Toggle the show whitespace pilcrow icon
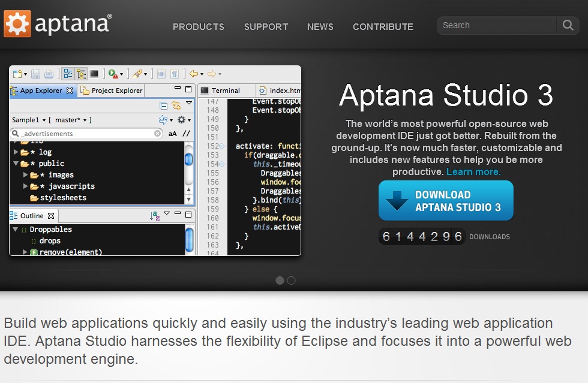Viewport: 588px width, 383px height. 175,74
